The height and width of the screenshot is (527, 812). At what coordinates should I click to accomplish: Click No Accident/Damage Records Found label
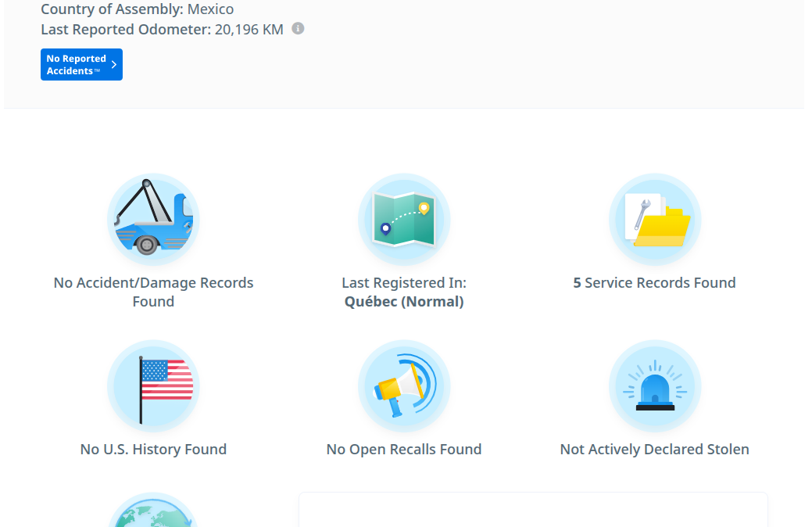[153, 292]
